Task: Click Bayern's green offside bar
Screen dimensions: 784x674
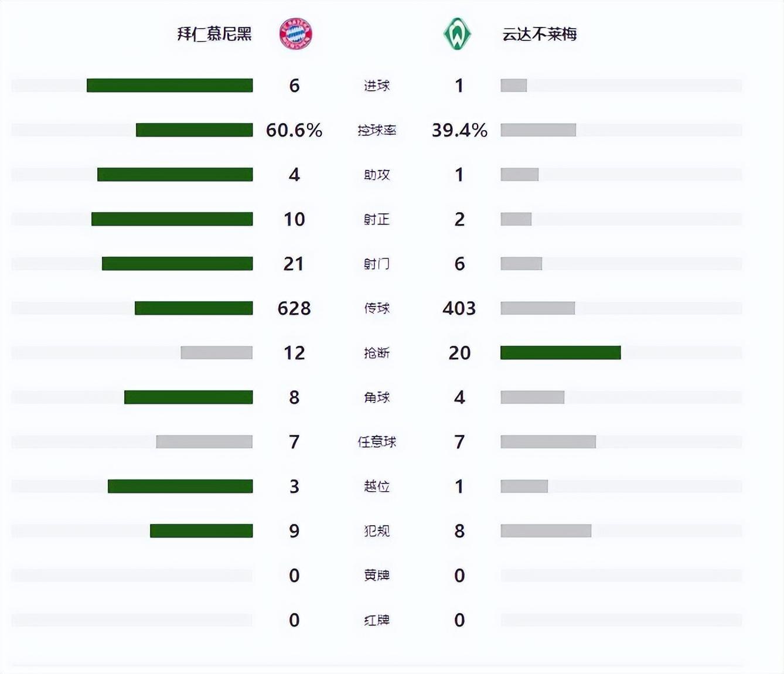Action: coord(180,486)
